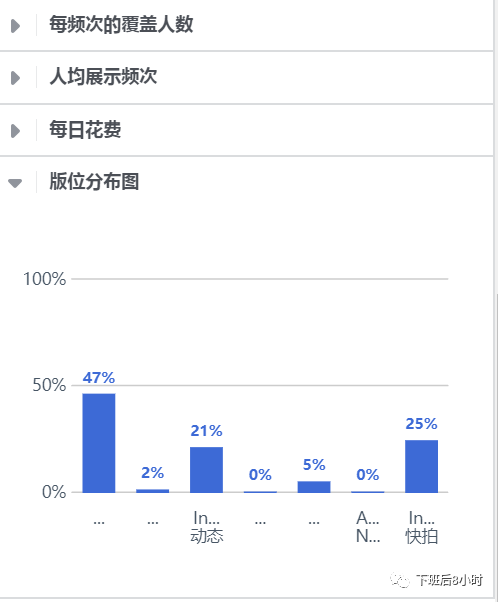This screenshot has height=602, width=498.
Task: Click the 25% data label
Action: click(x=422, y=424)
